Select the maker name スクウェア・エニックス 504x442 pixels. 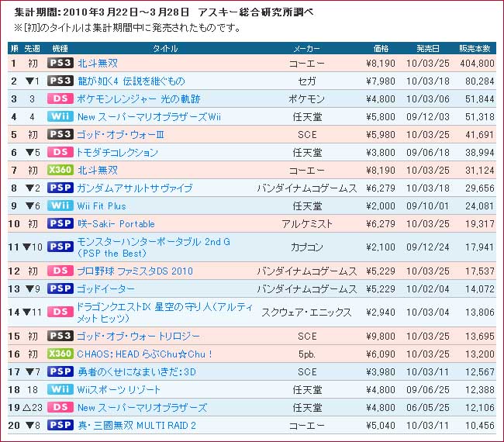coord(306,313)
